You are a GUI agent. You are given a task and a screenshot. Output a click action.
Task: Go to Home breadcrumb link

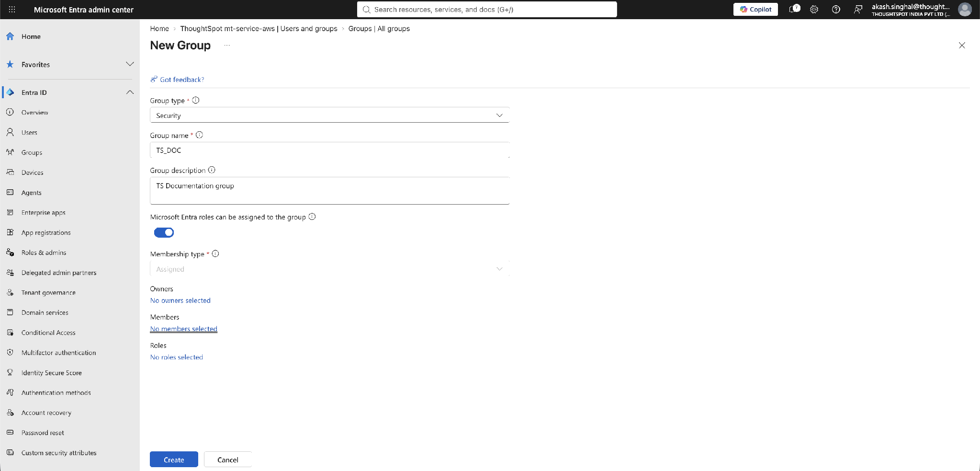(159, 29)
